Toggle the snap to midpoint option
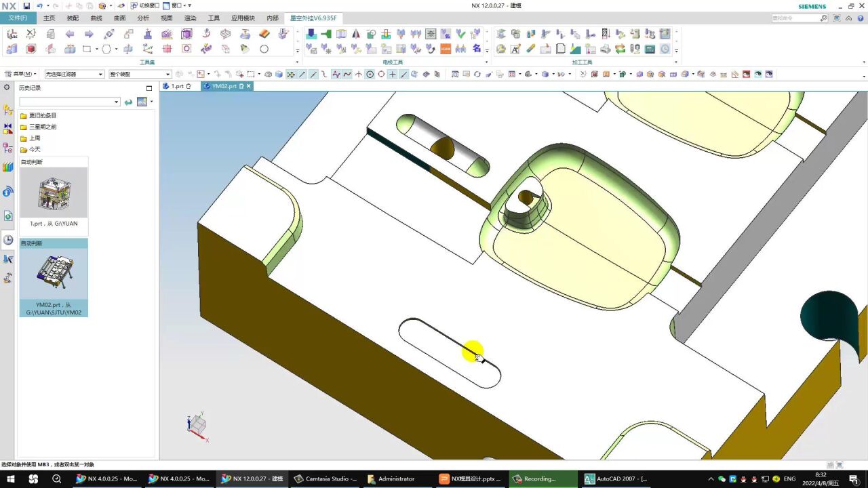The width and height of the screenshot is (868, 488). 313,75
